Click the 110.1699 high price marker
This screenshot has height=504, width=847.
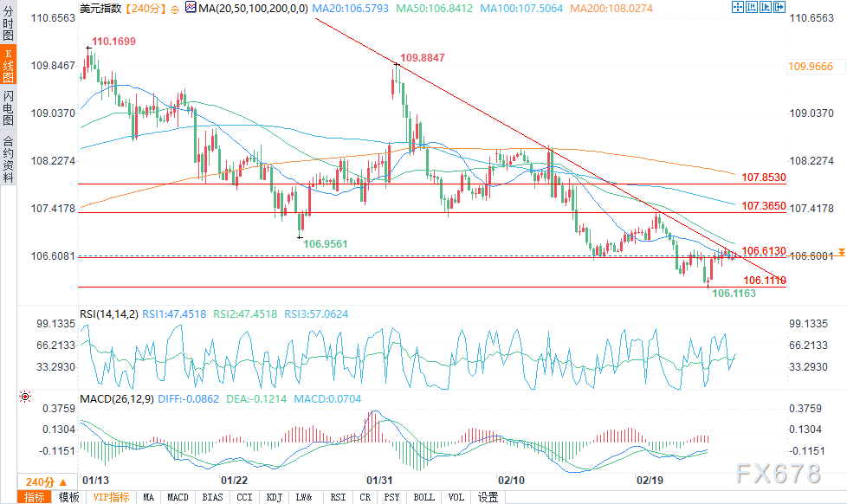[x=115, y=41]
